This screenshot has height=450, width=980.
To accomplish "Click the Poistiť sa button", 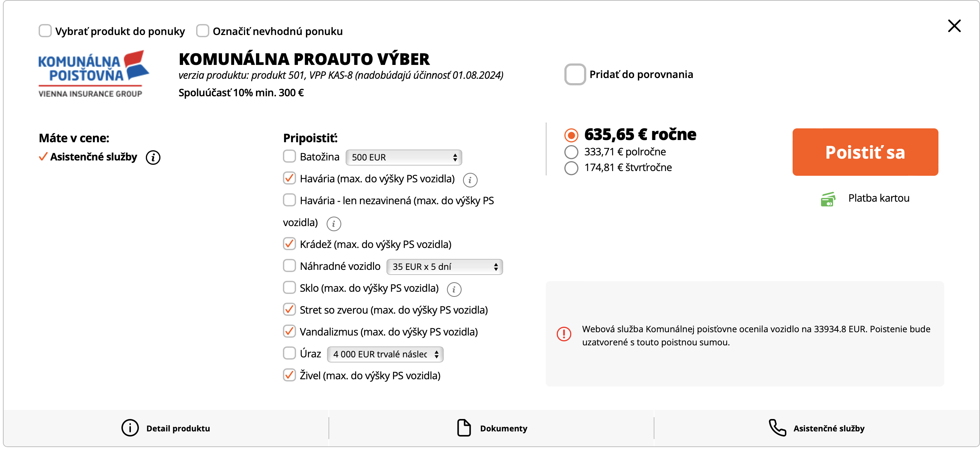I will pyautogui.click(x=865, y=152).
